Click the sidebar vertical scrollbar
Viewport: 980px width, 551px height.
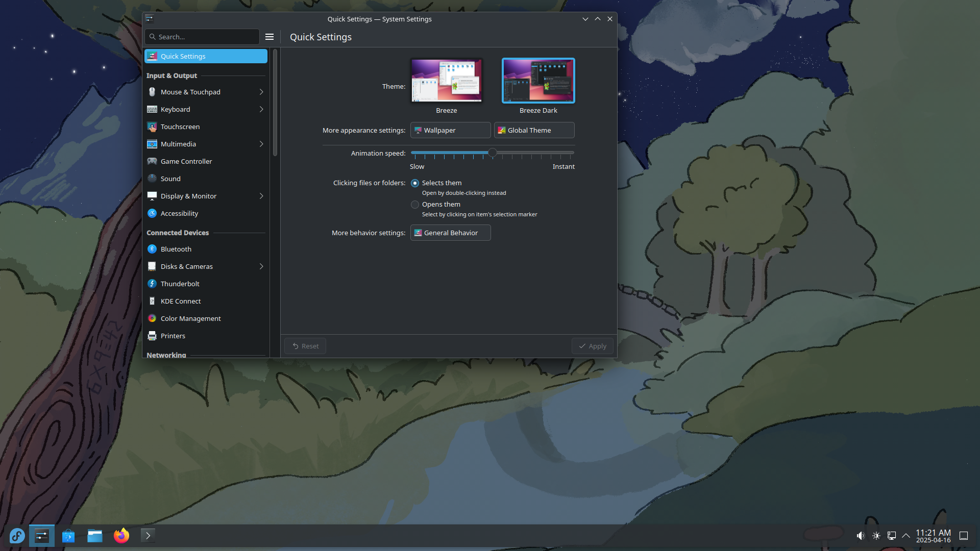click(x=275, y=102)
